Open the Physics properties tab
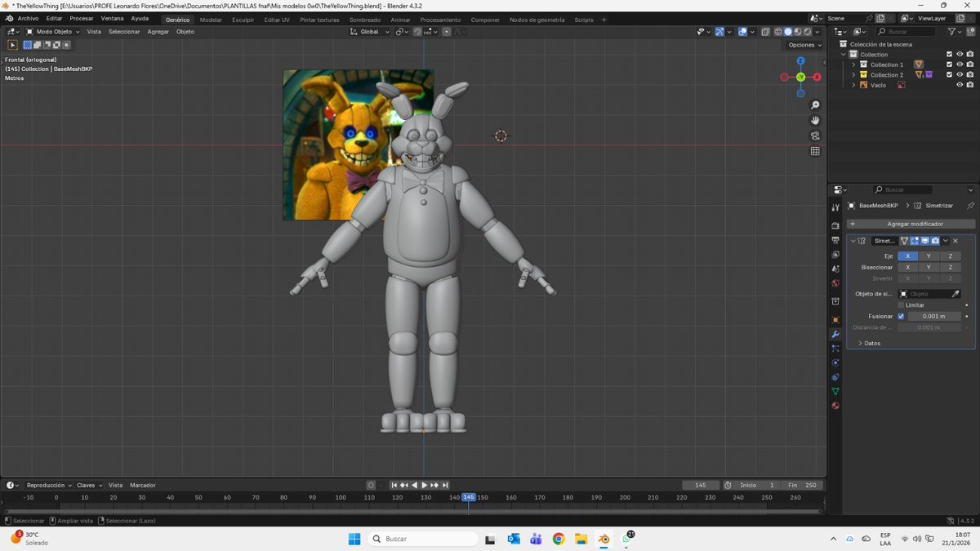This screenshot has height=551, width=980. (835, 362)
